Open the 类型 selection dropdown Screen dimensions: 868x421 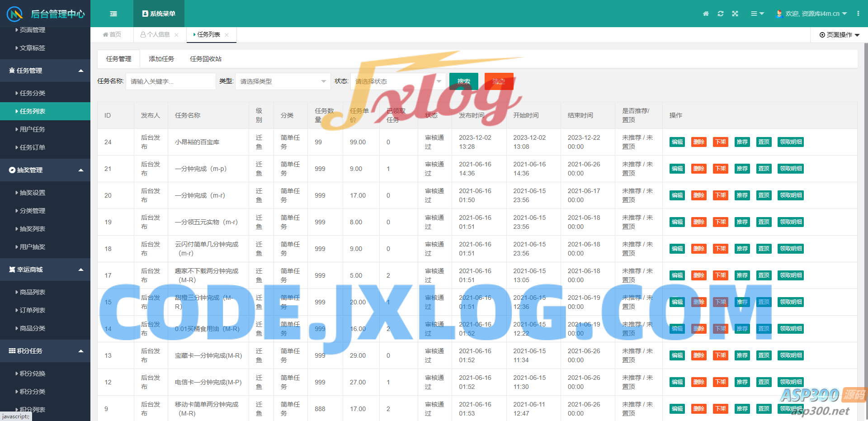283,81
